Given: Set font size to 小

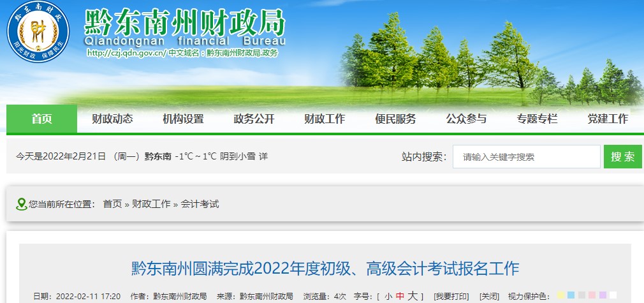Looking at the screenshot, I should click(388, 297).
